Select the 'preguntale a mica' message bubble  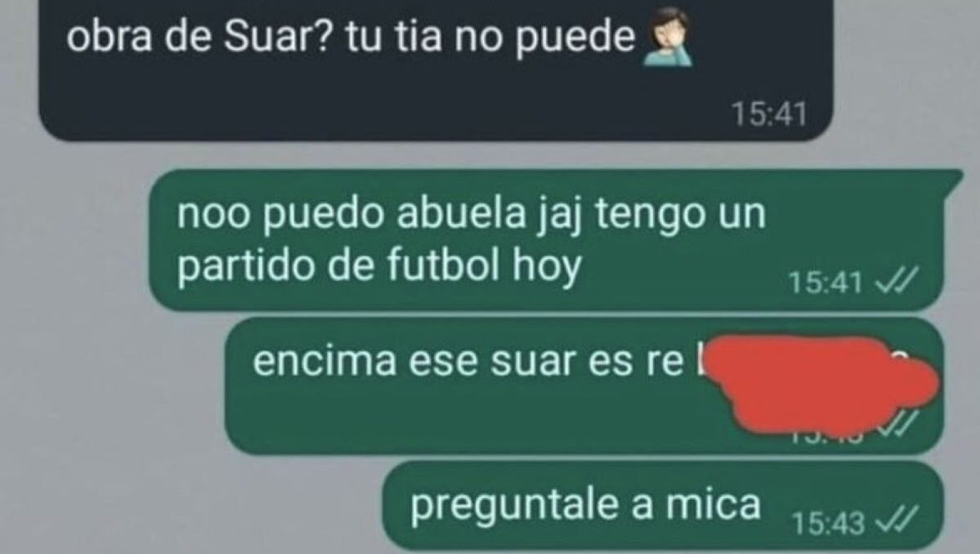pos(663,506)
